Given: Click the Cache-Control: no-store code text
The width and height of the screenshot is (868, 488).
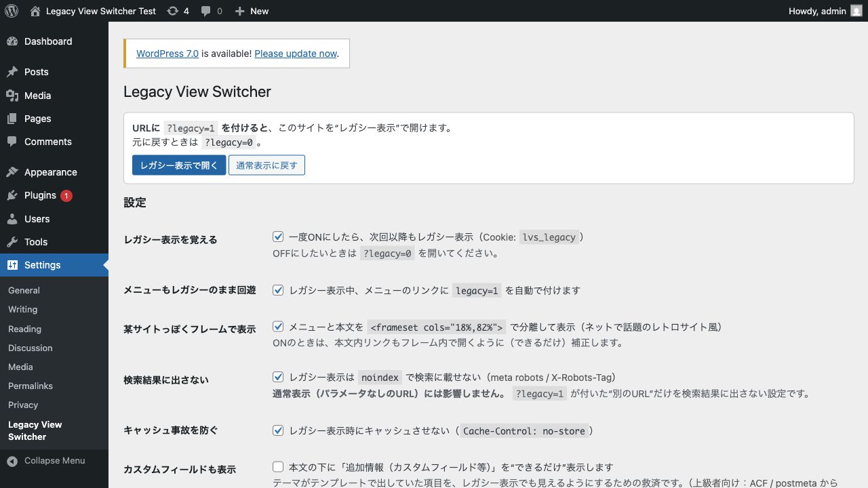Looking at the screenshot, I should coord(524,431).
